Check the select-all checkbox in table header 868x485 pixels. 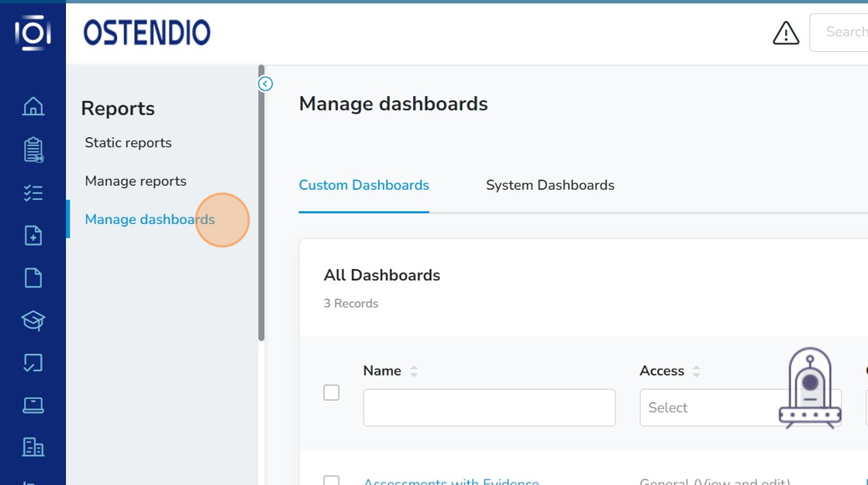(331, 393)
